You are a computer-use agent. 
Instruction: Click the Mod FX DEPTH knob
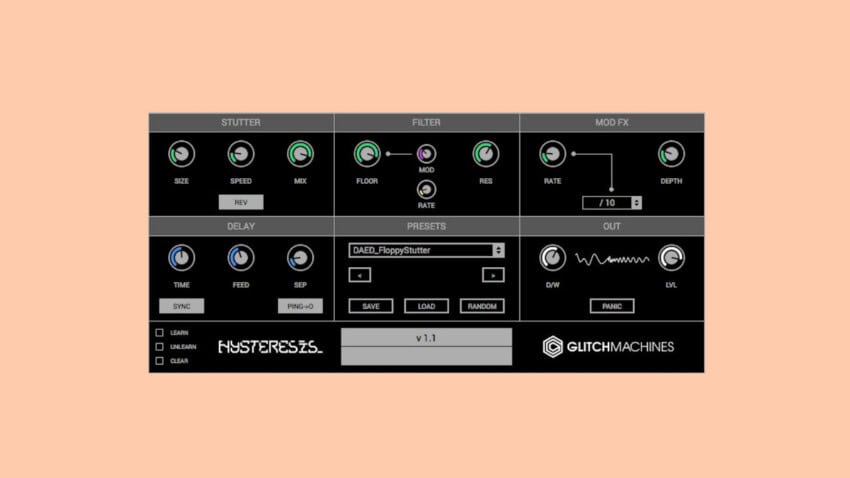(x=671, y=154)
